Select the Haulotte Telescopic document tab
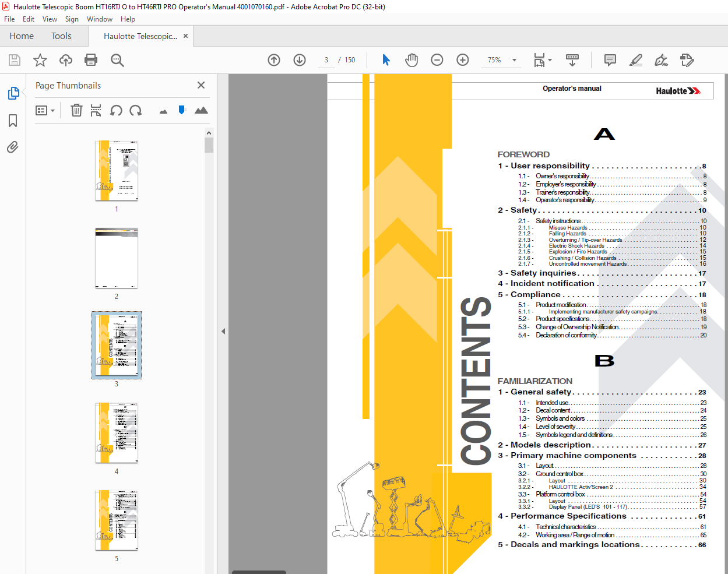The height and width of the screenshot is (574, 728). (x=140, y=36)
